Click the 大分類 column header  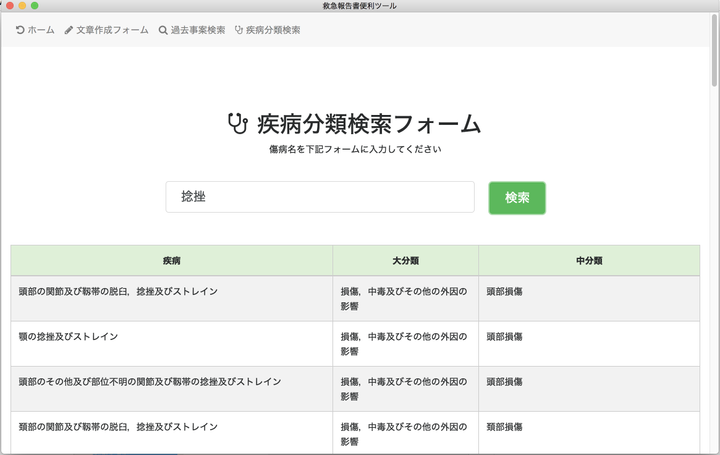coord(405,260)
